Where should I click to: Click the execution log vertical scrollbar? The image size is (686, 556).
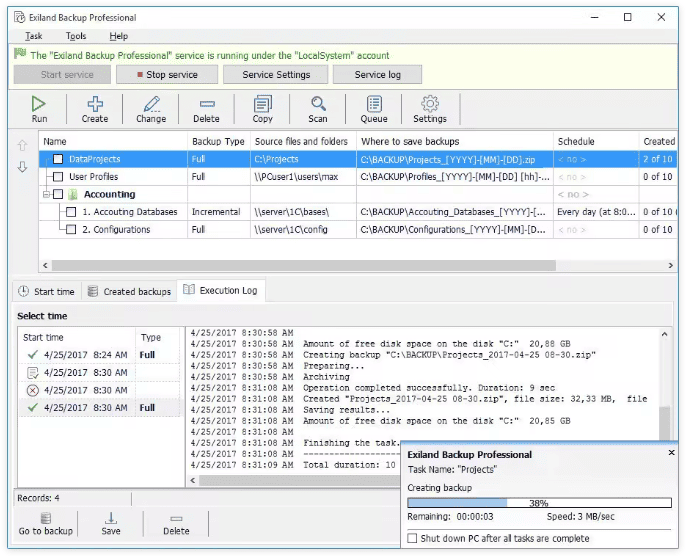(x=665, y=423)
